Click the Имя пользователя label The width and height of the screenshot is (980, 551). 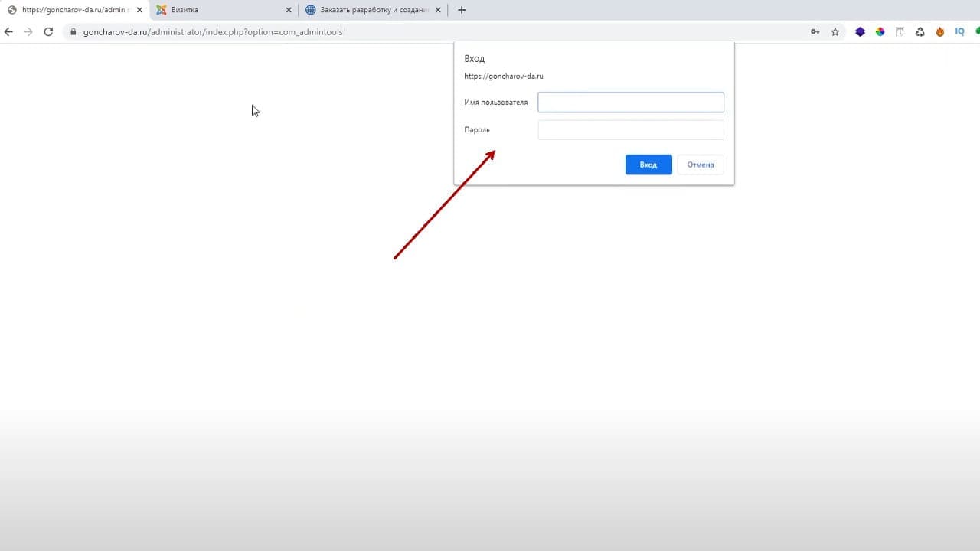496,103
